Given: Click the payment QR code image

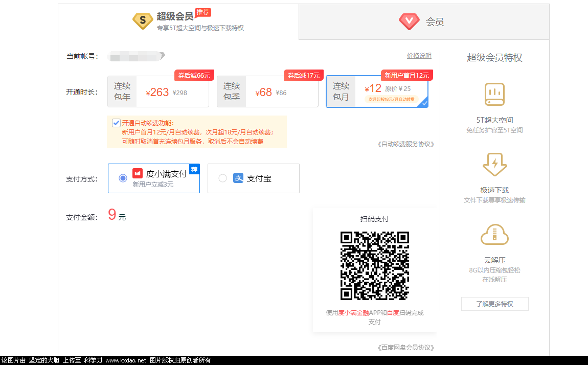Looking at the screenshot, I should pos(375,266).
